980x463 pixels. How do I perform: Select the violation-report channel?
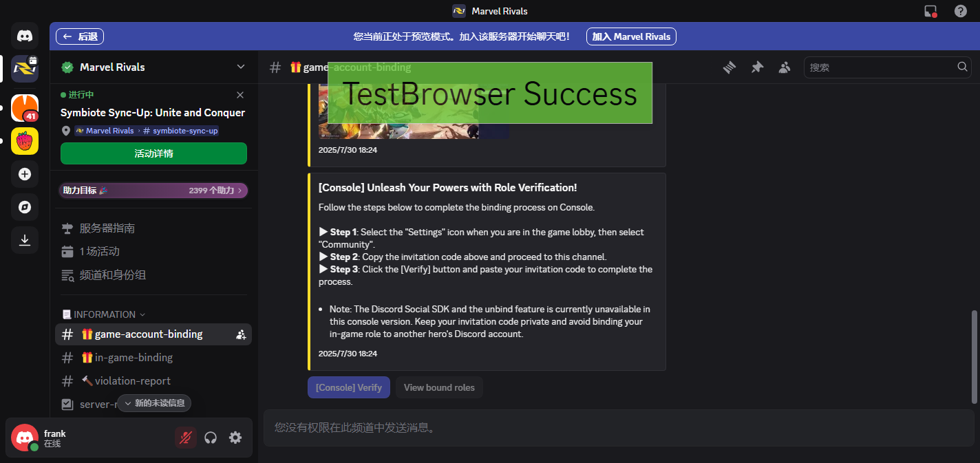coord(132,381)
